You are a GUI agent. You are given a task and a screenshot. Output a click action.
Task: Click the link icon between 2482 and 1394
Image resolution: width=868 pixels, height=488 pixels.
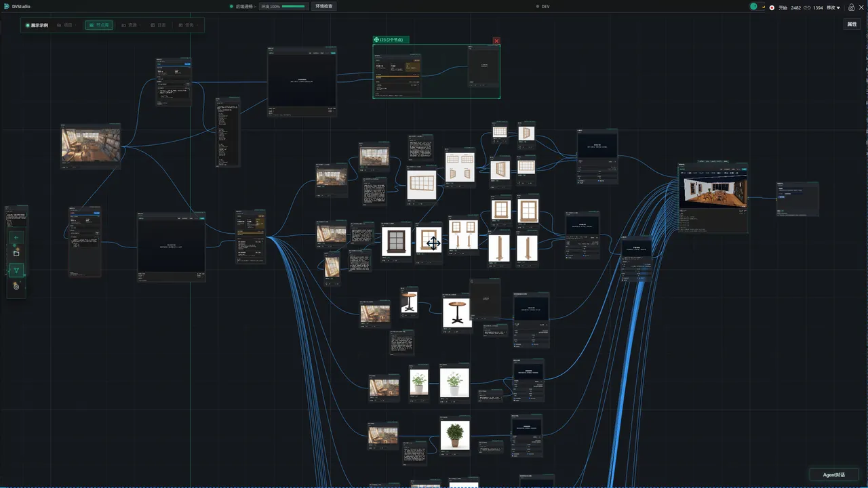[x=807, y=7]
